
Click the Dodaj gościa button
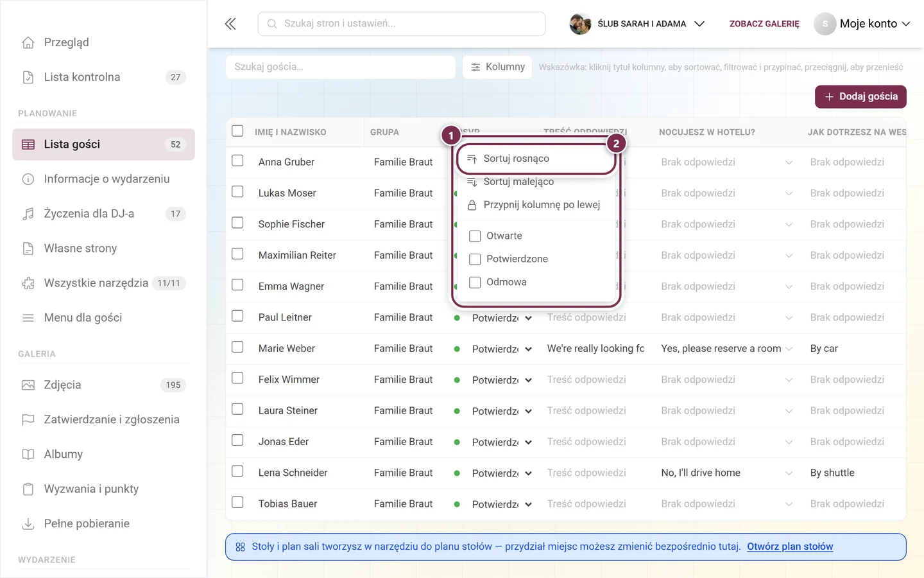(x=860, y=97)
